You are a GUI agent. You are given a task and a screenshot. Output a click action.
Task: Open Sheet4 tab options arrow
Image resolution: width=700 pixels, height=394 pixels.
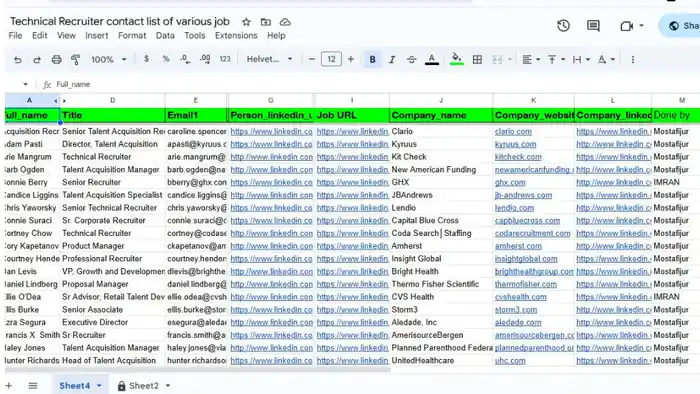tap(99, 386)
